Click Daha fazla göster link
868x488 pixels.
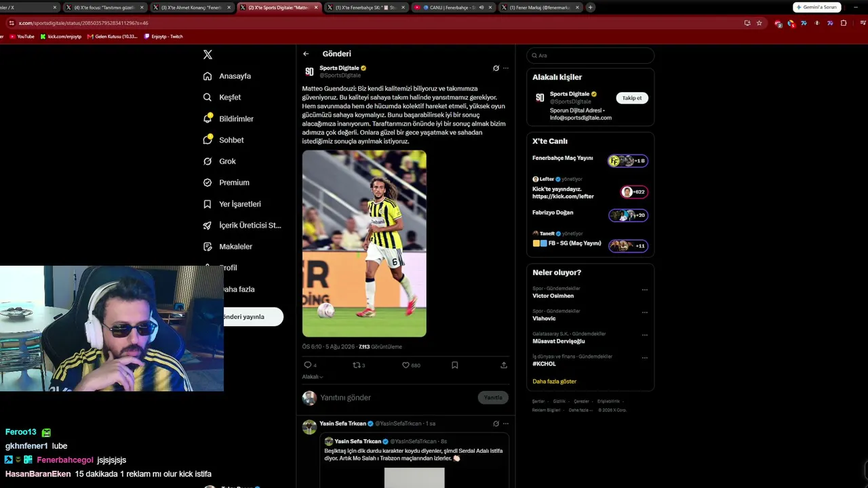pyautogui.click(x=554, y=382)
